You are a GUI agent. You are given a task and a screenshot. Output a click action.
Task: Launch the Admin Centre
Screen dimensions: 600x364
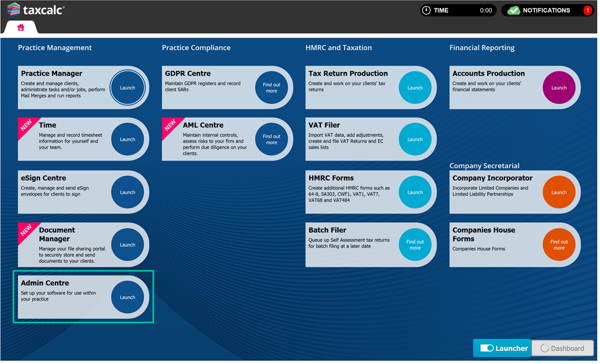(127, 297)
